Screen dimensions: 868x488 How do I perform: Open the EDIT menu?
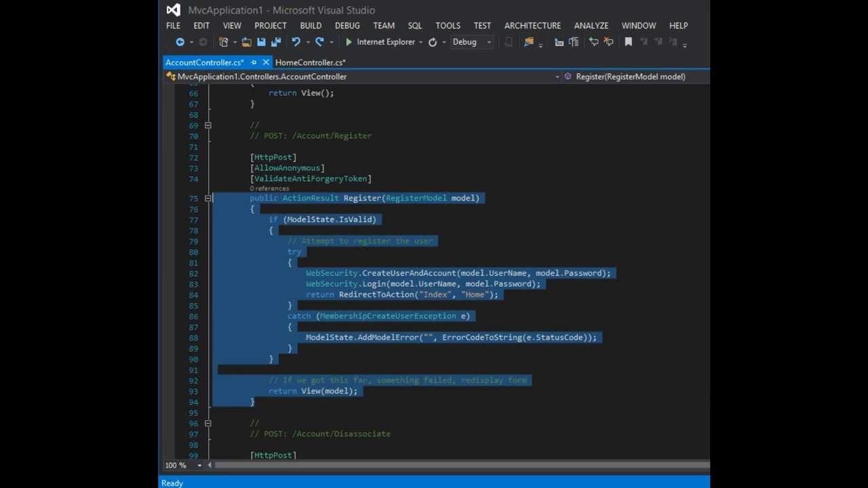pyautogui.click(x=201, y=26)
